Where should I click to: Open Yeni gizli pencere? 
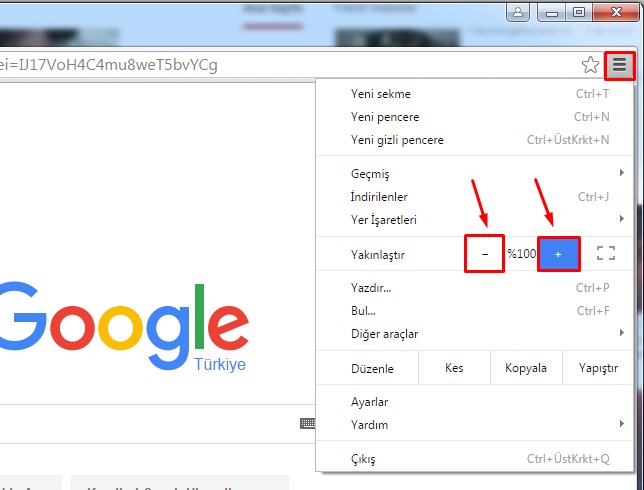[397, 140]
